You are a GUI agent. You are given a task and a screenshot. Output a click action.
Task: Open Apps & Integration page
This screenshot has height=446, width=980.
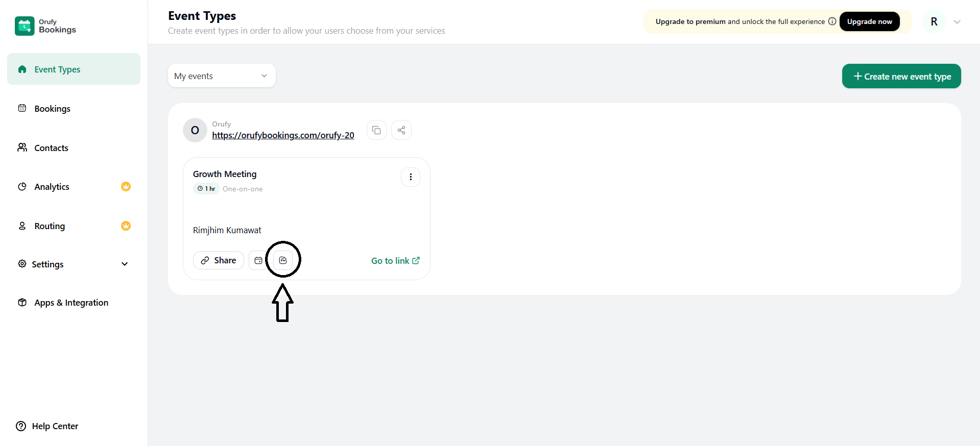click(x=71, y=303)
